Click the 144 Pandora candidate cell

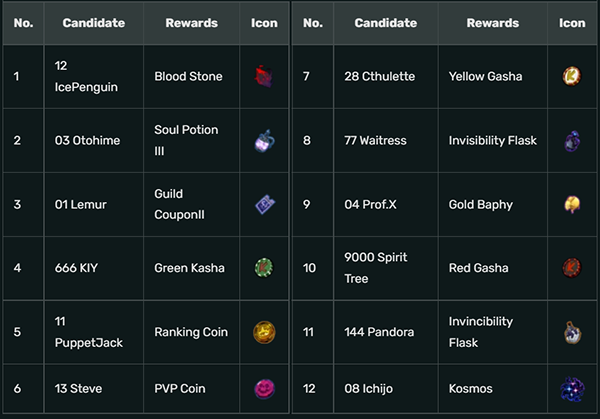[386, 332]
